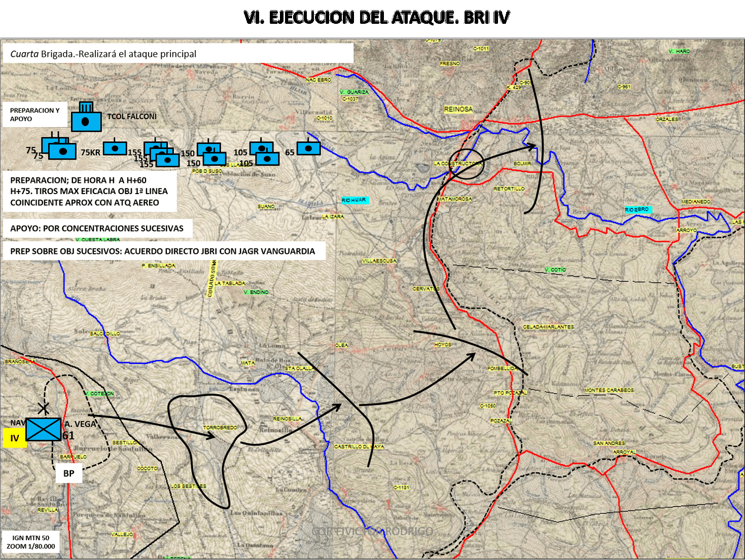Click the TORROBREDO objective label
Screen dimensions: 745x560
(220, 428)
